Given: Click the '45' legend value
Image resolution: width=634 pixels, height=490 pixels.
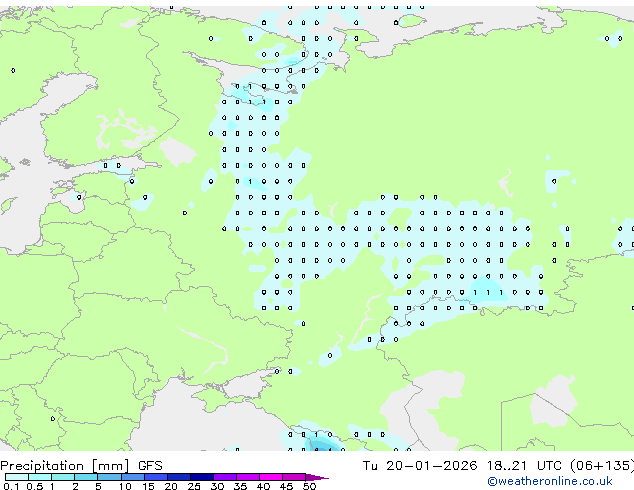Looking at the screenshot, I should [287, 486].
